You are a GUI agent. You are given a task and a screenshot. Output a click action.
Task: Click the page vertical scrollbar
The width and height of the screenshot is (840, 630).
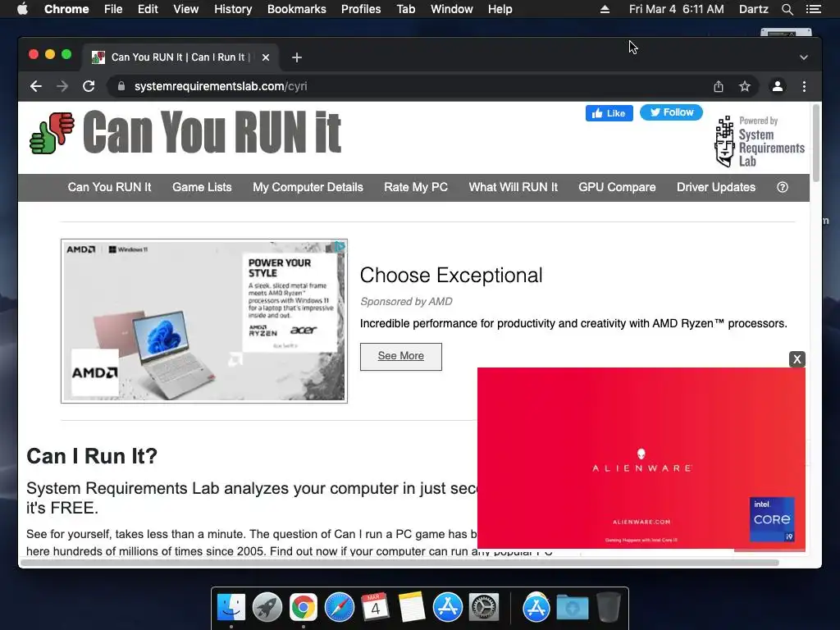click(x=816, y=144)
